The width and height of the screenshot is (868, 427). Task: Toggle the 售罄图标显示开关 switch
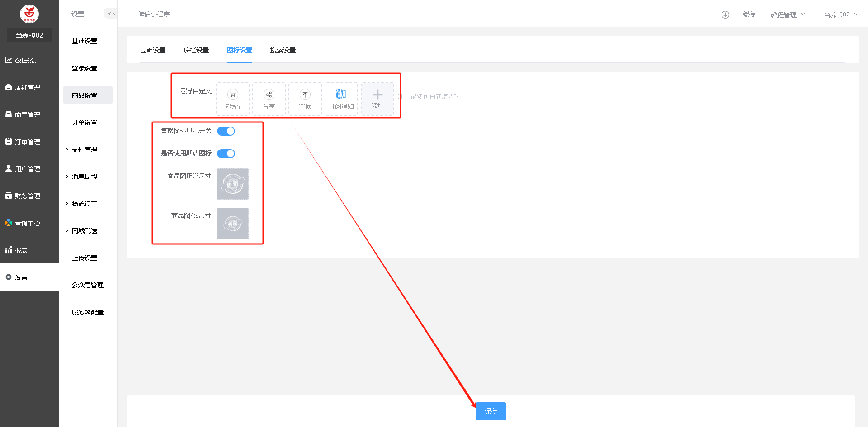coord(226,131)
